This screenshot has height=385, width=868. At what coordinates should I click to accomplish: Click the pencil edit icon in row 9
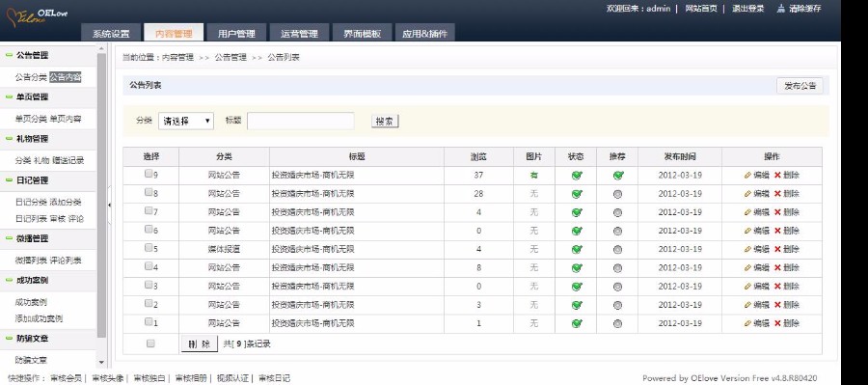747,175
